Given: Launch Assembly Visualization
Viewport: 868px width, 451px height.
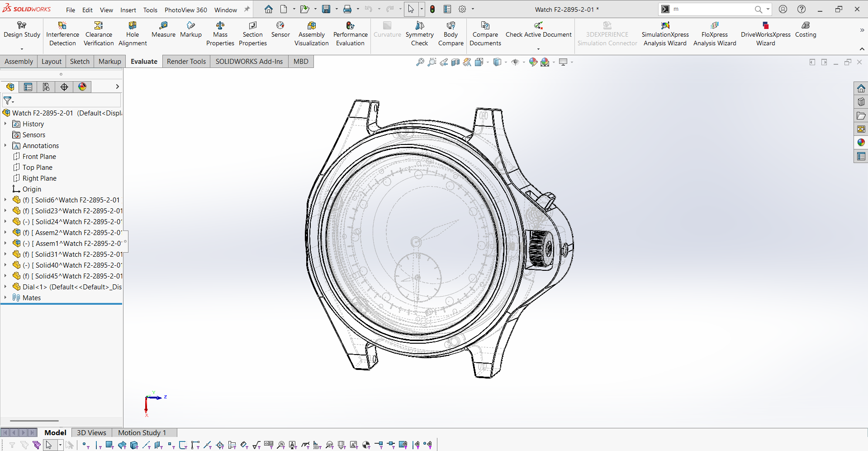Looking at the screenshot, I should pyautogui.click(x=311, y=34).
